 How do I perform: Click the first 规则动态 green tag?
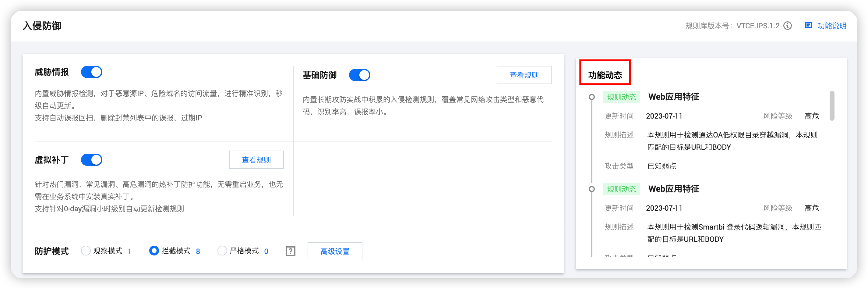[x=621, y=97]
